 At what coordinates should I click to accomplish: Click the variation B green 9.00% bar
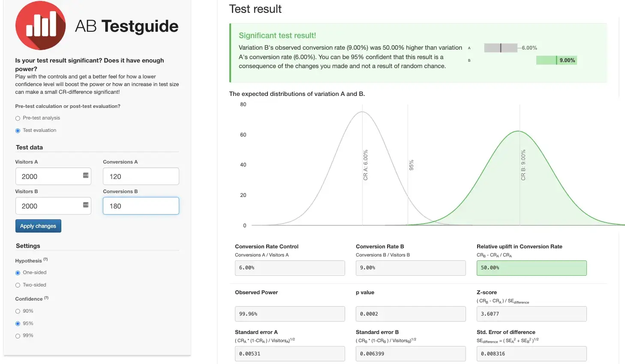(x=556, y=60)
